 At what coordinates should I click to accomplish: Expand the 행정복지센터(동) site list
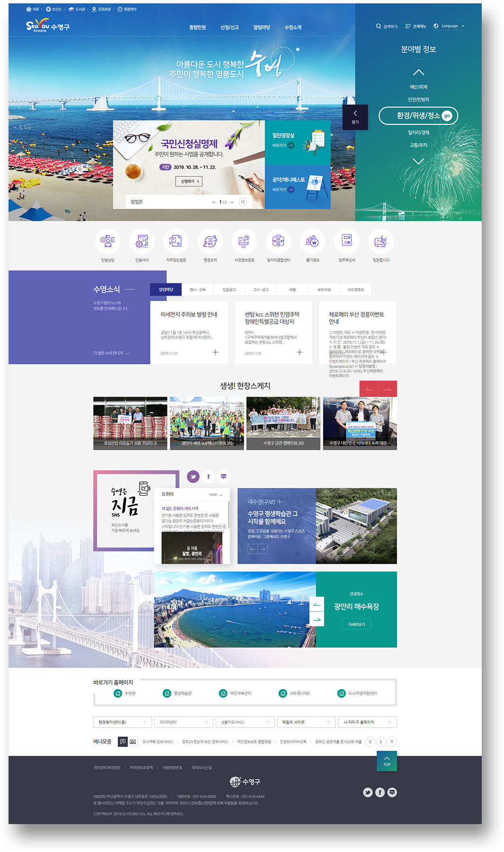click(x=123, y=722)
